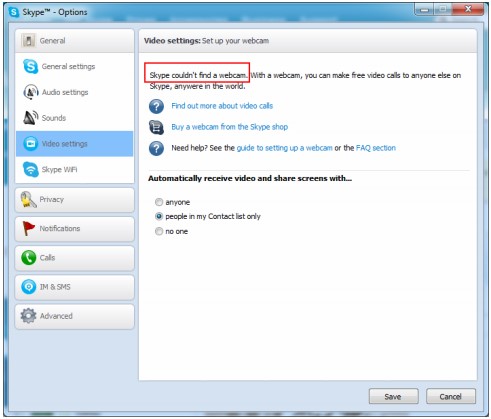Open the Sounds settings
The image size is (491, 419).
tap(75, 118)
